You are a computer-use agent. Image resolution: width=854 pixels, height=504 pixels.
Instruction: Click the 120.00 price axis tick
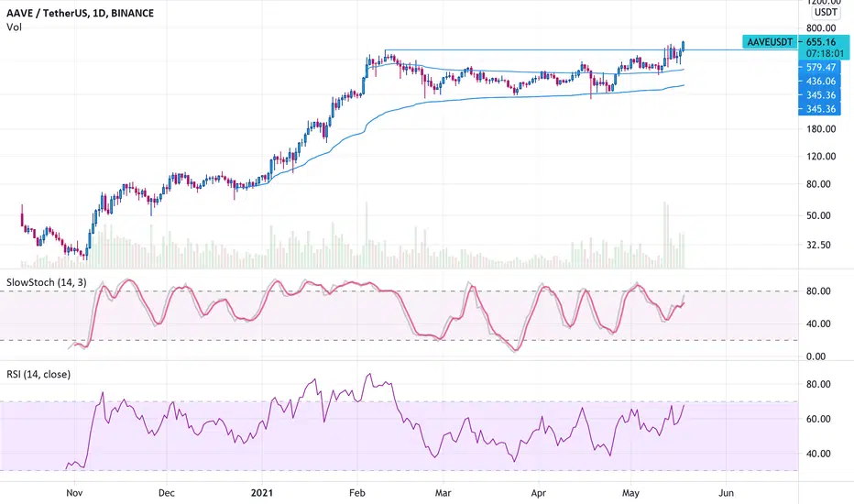click(x=821, y=157)
